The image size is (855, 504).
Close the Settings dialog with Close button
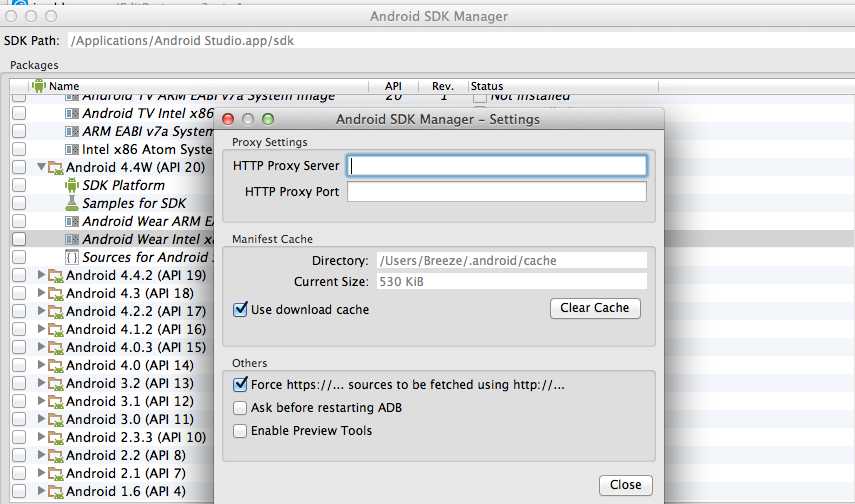tap(625, 485)
